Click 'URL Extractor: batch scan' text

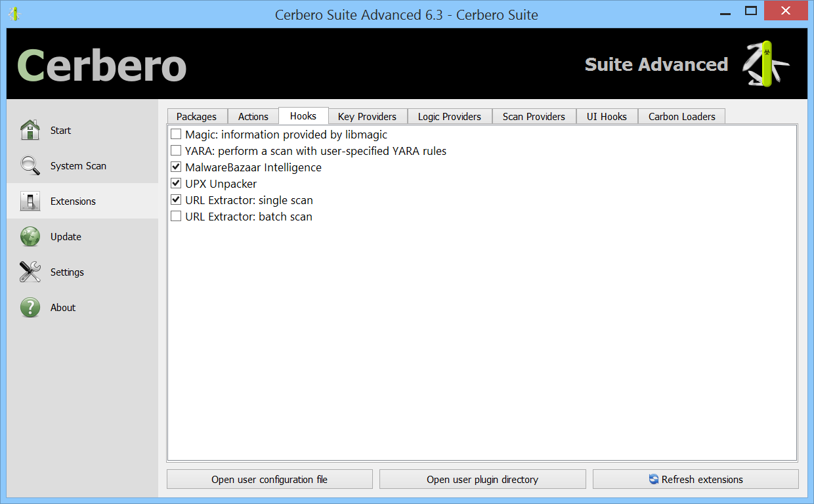click(x=249, y=217)
